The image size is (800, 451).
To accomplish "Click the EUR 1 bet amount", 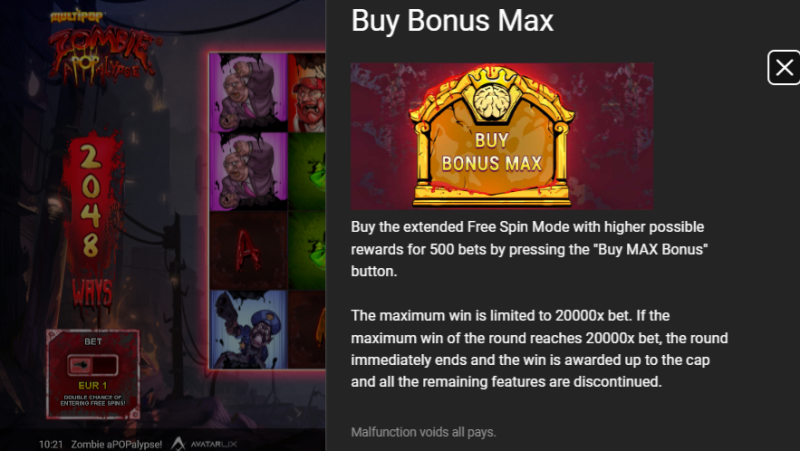I will click(92, 386).
